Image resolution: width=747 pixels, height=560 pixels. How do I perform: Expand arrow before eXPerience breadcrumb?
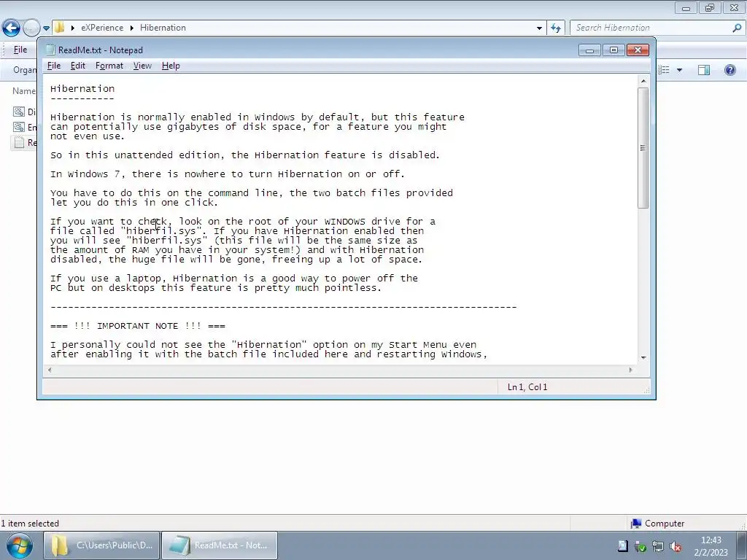tap(72, 28)
